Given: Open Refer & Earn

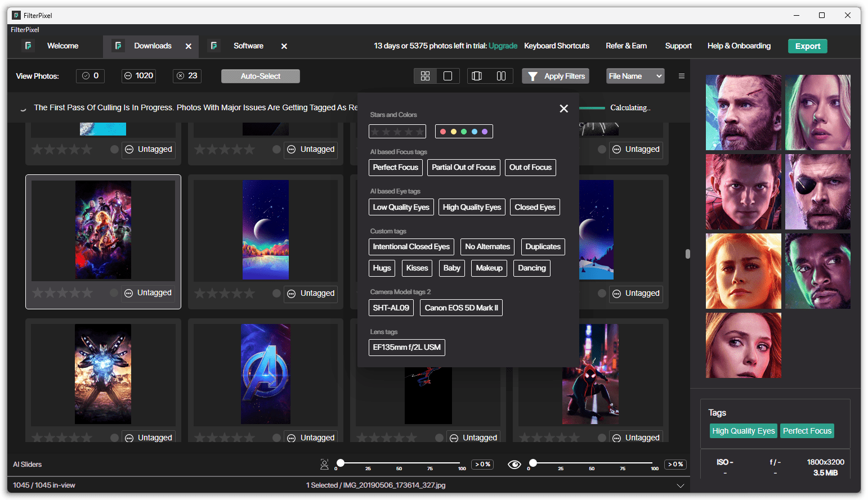Looking at the screenshot, I should pos(626,46).
